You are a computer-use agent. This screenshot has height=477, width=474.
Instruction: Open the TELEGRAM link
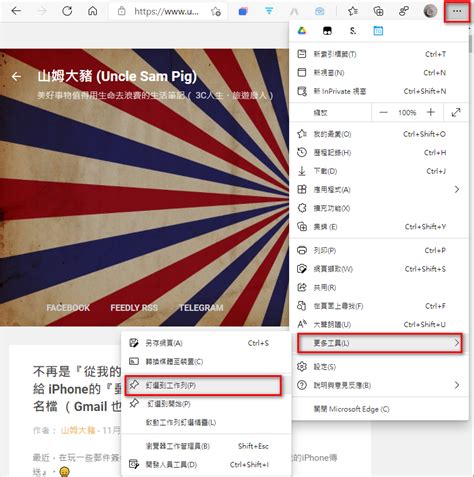coord(201,307)
